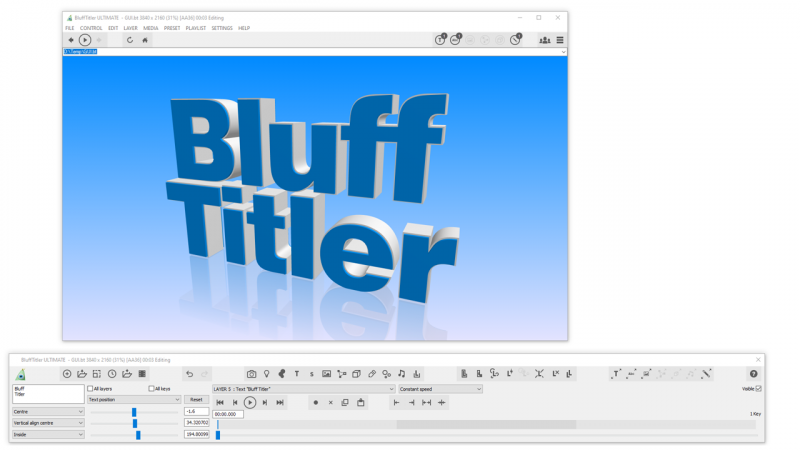Click the undo arrow
The height and width of the screenshot is (450, 800).
pos(189,374)
